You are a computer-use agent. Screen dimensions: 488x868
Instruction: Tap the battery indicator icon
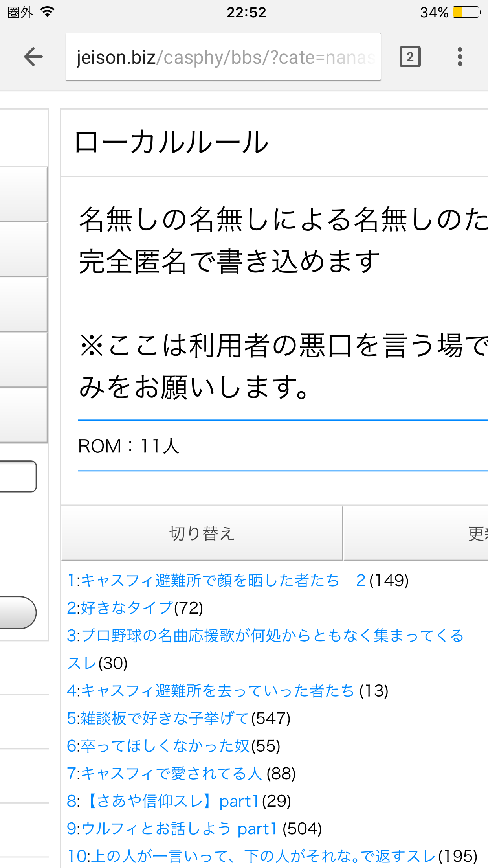coord(466,12)
